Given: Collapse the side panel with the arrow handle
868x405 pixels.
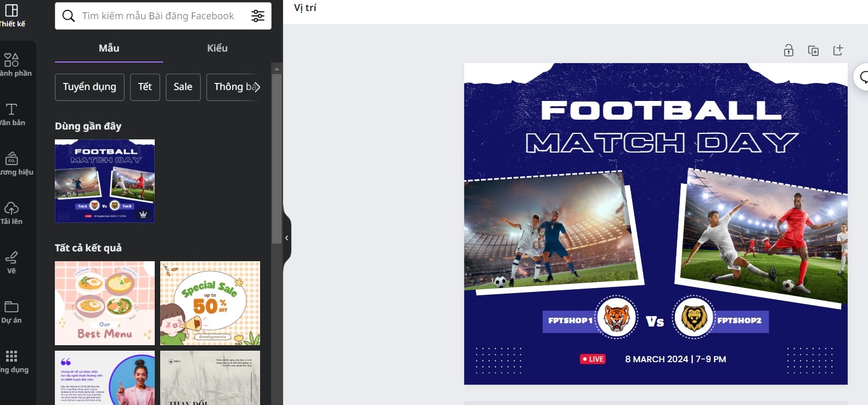Looking at the screenshot, I should pos(287,238).
